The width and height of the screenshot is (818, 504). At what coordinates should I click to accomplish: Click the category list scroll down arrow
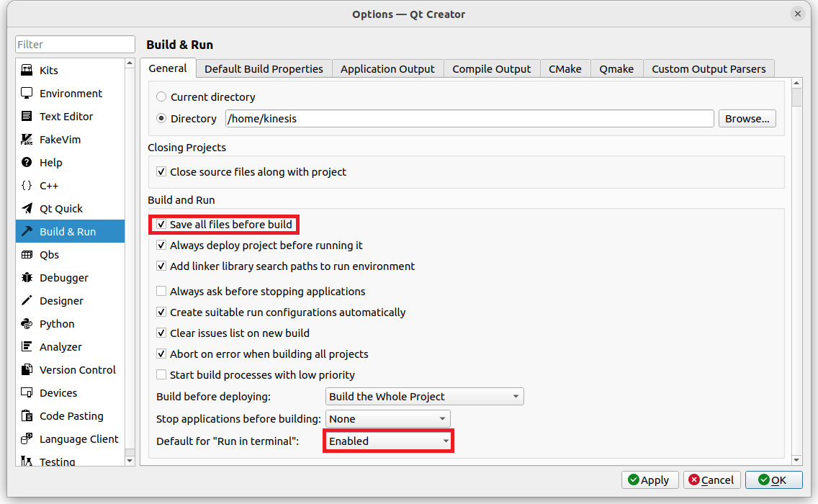pyautogui.click(x=130, y=461)
